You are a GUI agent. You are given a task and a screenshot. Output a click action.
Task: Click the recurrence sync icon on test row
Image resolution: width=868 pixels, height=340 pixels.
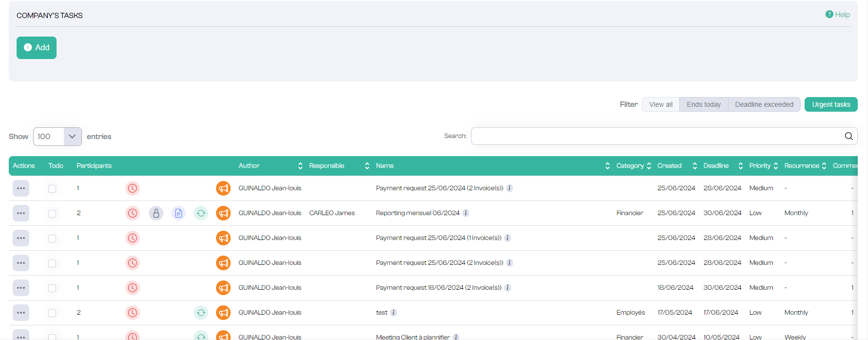point(201,313)
